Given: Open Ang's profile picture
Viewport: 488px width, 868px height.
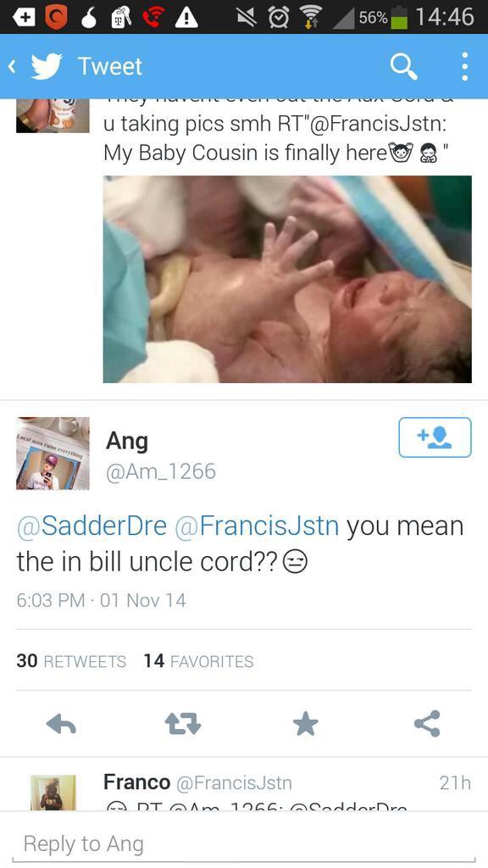Looking at the screenshot, I should pos(53,453).
